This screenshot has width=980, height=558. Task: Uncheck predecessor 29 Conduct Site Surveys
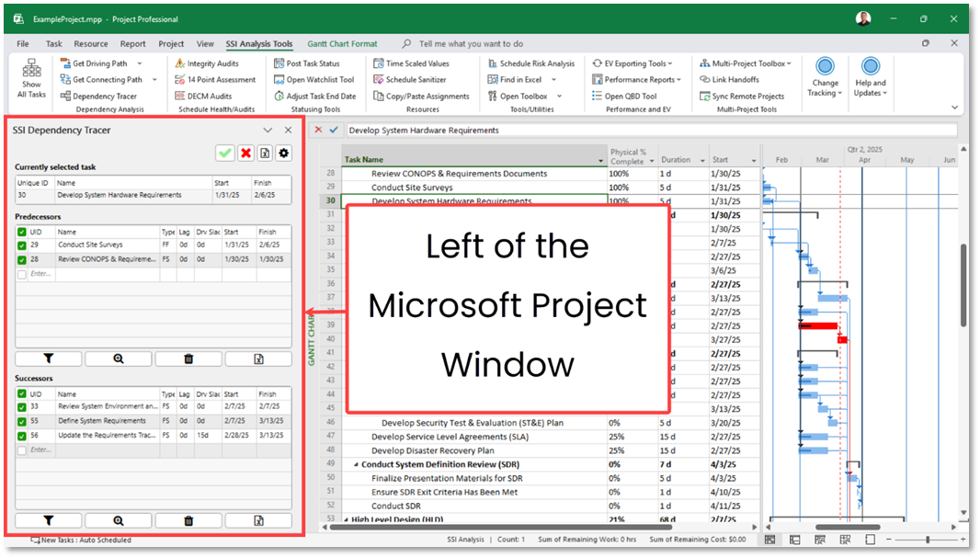click(22, 245)
